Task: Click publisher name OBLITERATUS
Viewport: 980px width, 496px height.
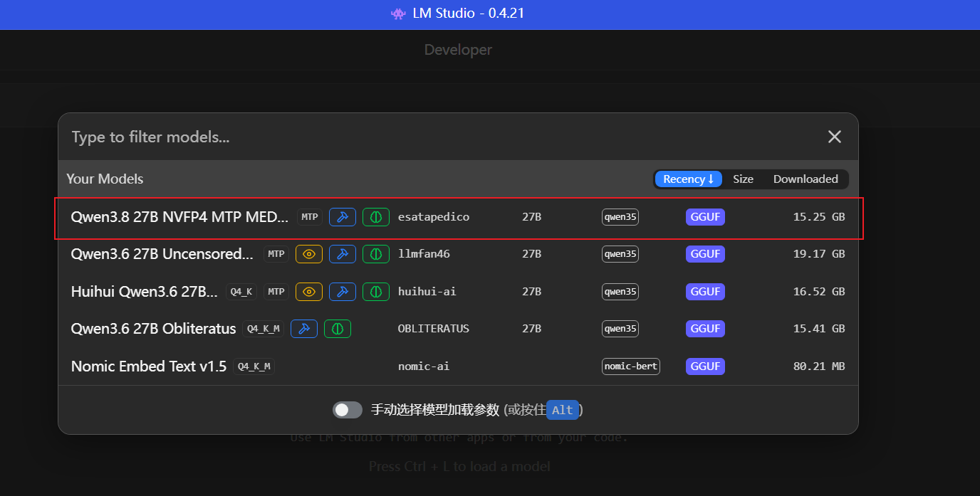Action: tap(434, 329)
